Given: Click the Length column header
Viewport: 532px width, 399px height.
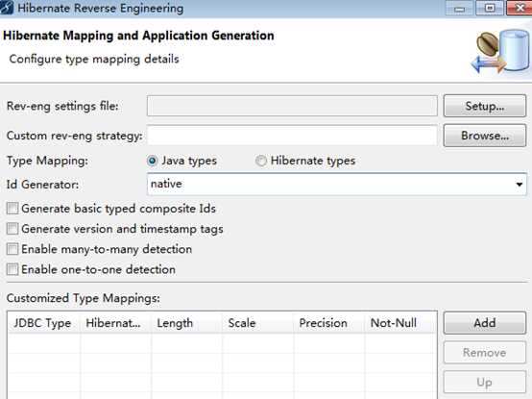Looking at the screenshot, I should click(x=186, y=323).
